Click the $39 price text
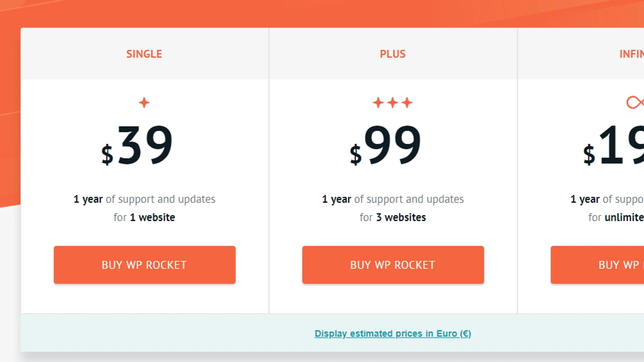The height and width of the screenshot is (362, 644). click(137, 145)
